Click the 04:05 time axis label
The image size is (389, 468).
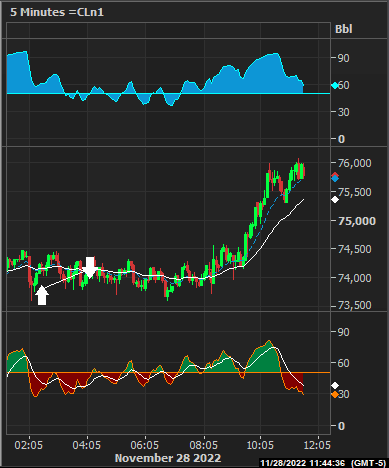tap(87, 445)
